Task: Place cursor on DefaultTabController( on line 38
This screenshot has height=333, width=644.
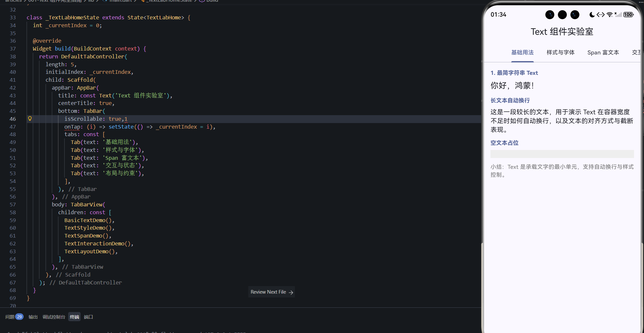Action: [x=94, y=56]
